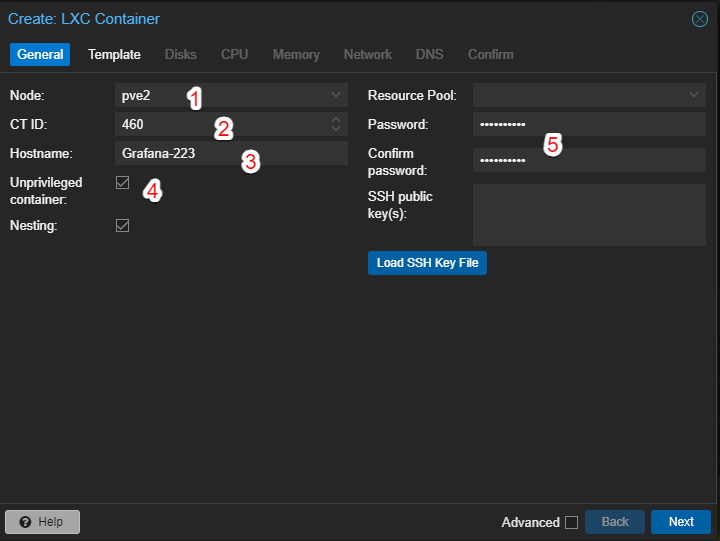Close the Create LXC Container dialog
Viewport: 720px width, 541px height.
click(700, 19)
